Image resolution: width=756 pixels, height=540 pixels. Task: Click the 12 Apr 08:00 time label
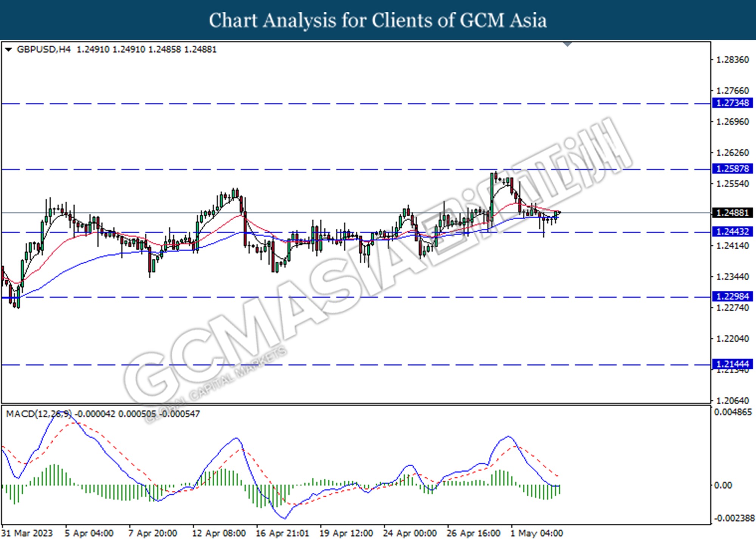click(219, 533)
